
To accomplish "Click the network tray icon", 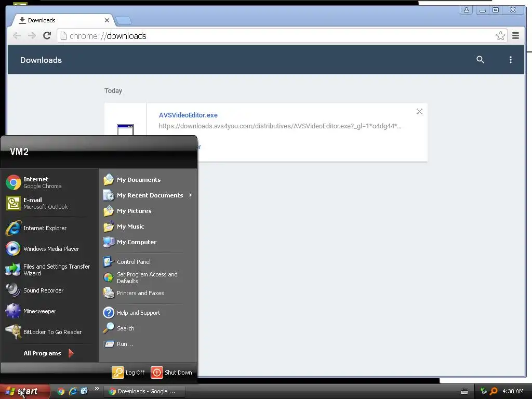I will 484,391.
